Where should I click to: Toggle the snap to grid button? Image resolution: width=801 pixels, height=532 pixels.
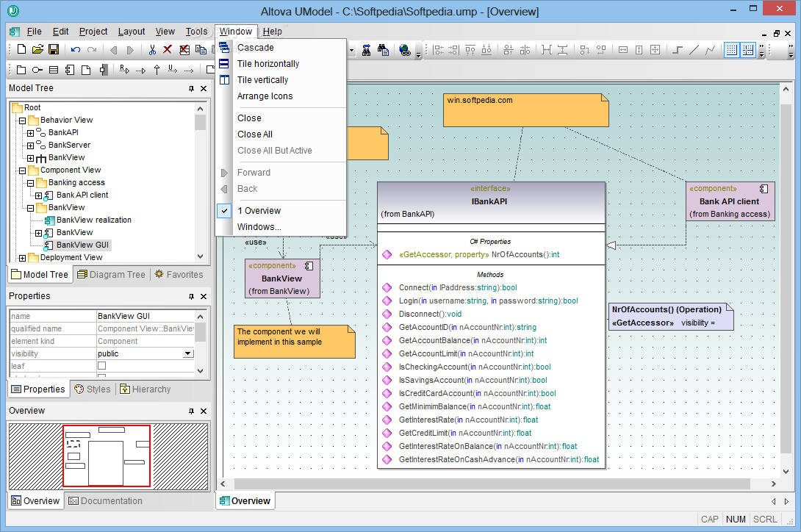click(x=748, y=49)
